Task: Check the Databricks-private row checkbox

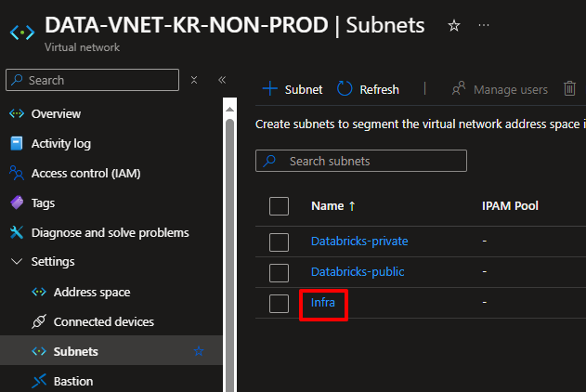Action: 279,242
